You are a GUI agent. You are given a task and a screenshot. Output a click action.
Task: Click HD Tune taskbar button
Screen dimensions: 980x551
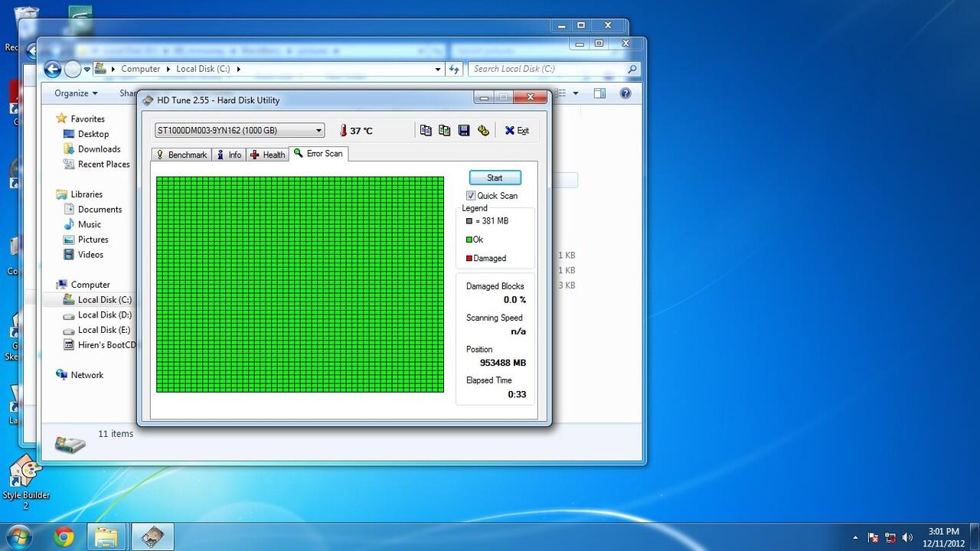coord(153,536)
